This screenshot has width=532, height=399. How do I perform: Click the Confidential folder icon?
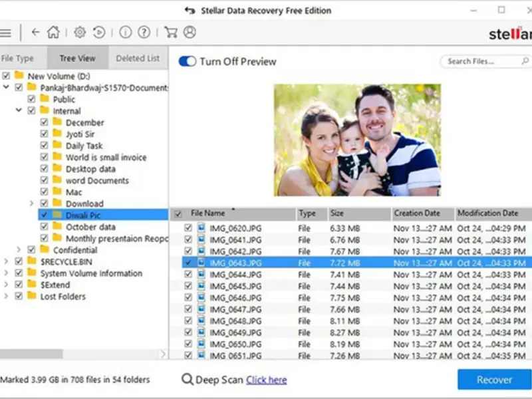point(45,249)
